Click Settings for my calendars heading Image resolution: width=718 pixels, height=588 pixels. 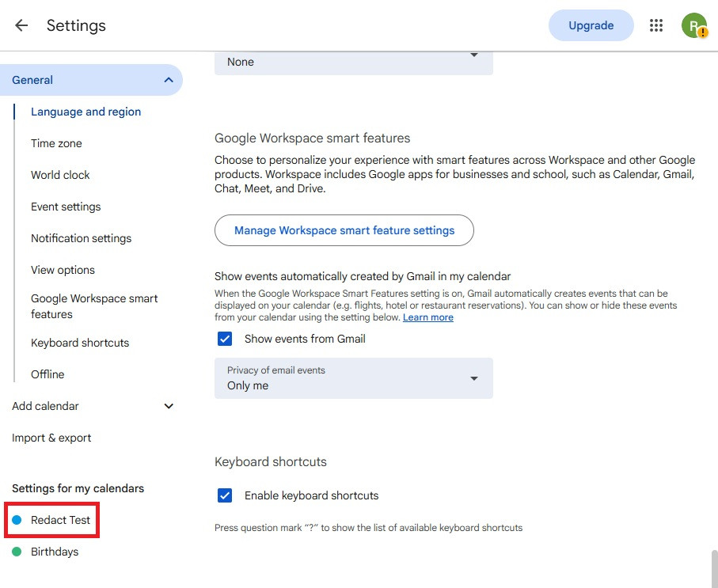(x=78, y=488)
